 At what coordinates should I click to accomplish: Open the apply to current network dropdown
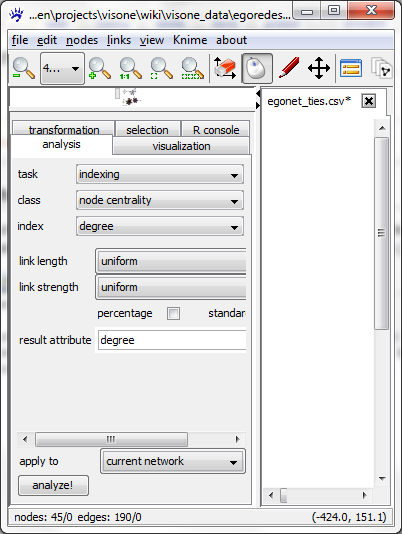click(173, 461)
